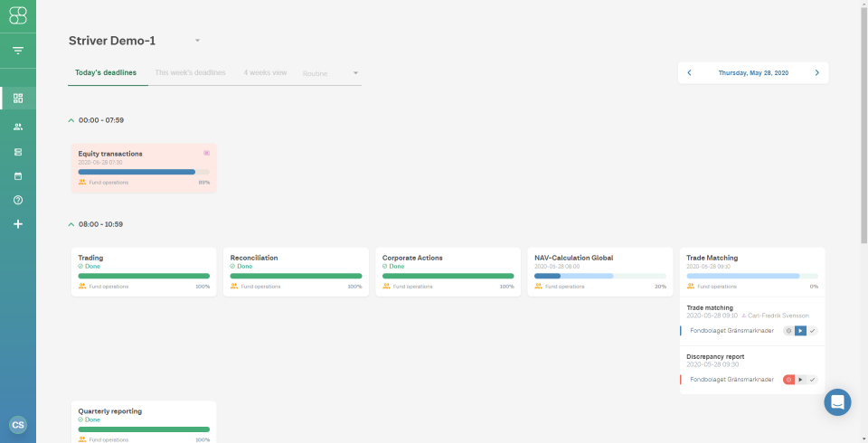Go to next day arrow
The width and height of the screenshot is (868, 443).
tap(817, 72)
